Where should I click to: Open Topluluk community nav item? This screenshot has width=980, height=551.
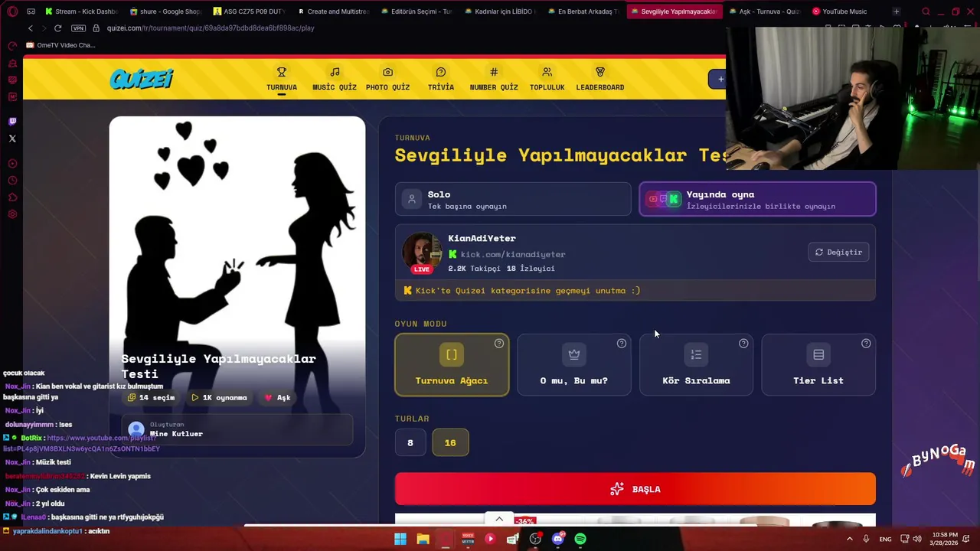pyautogui.click(x=547, y=79)
